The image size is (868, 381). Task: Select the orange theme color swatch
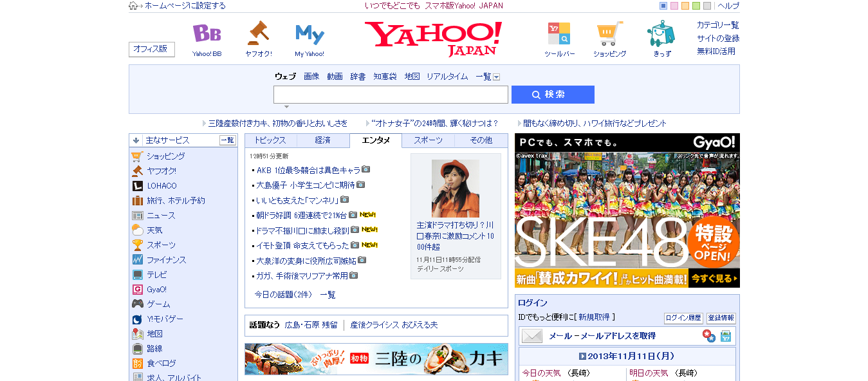pos(685,6)
